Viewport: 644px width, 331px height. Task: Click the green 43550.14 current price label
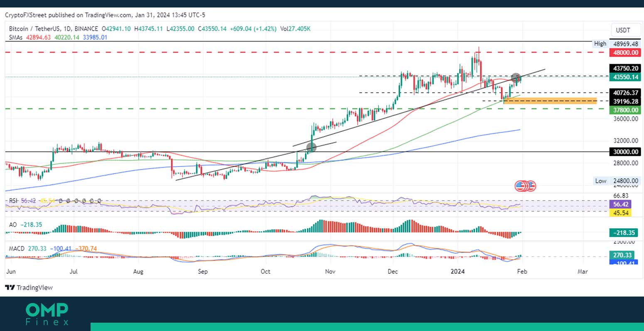[626, 77]
